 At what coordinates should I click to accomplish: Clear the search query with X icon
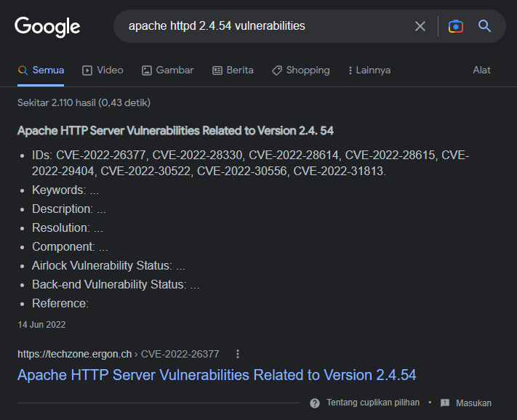tap(420, 26)
